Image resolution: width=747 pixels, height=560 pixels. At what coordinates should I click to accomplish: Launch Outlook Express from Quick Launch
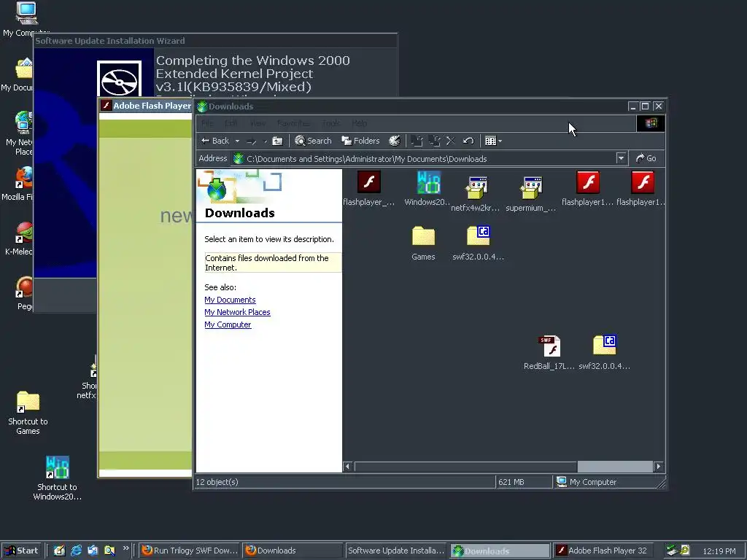tap(93, 551)
